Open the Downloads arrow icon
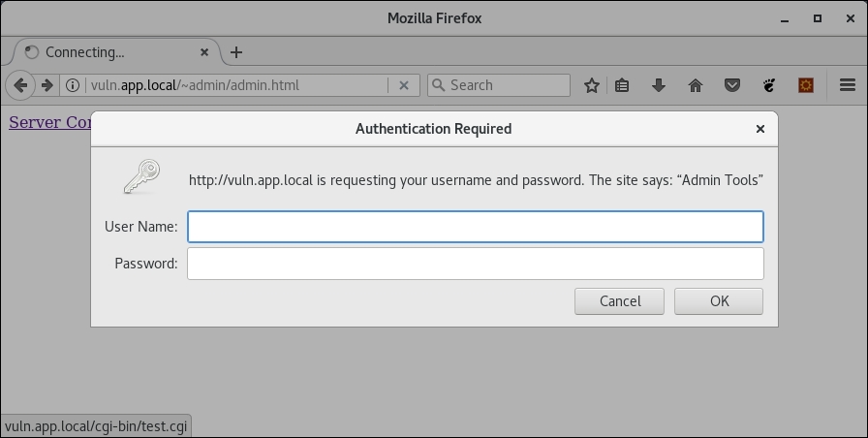The width and height of the screenshot is (868, 438). [659, 85]
